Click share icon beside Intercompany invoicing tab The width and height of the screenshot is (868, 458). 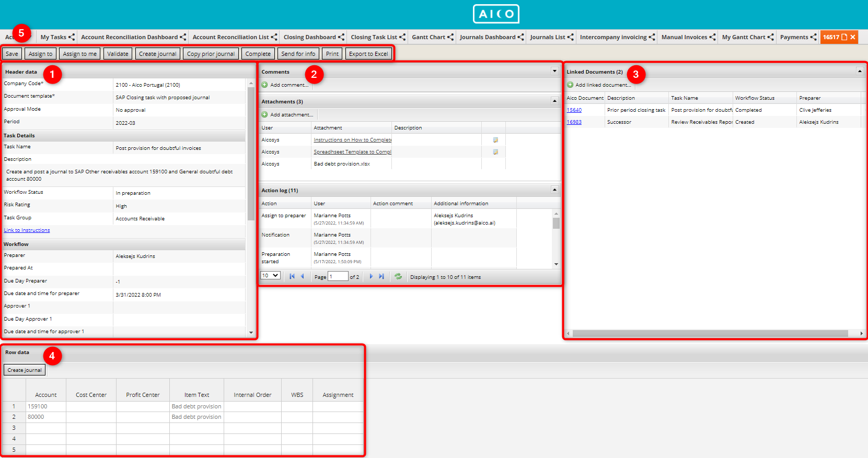[x=652, y=37]
